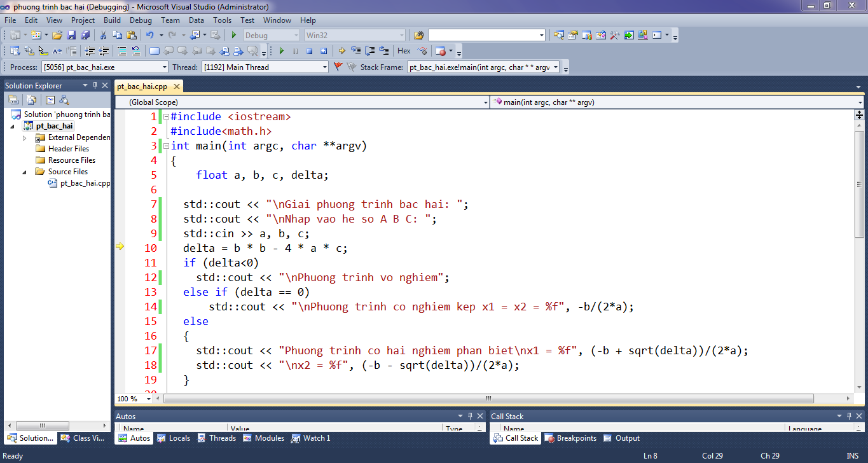
Task: Click the Cut scissors icon
Action: pyautogui.click(x=103, y=36)
